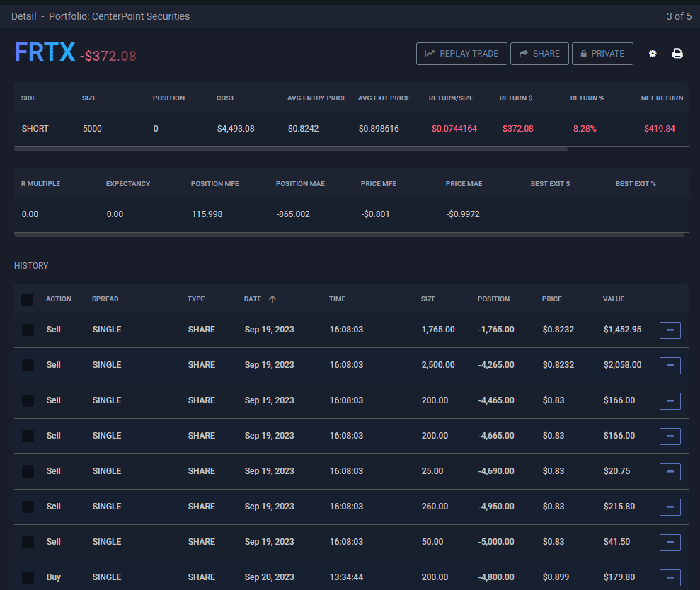
Task: Check the box for 1,765 share Sell
Action: tap(28, 330)
